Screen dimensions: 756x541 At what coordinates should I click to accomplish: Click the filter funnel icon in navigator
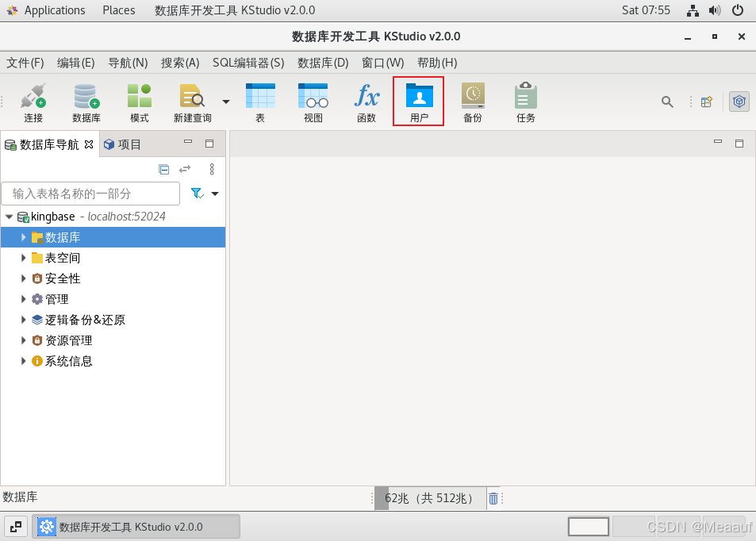click(198, 194)
